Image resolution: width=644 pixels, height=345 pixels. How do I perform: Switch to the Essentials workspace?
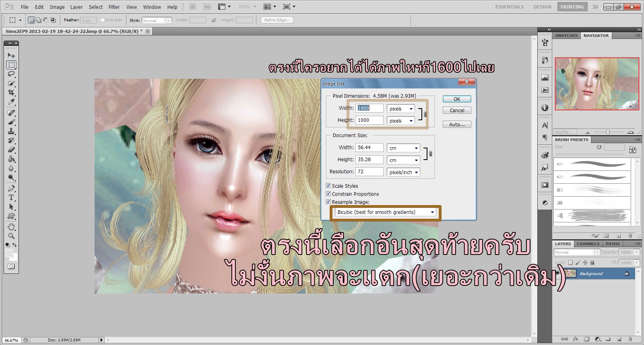click(x=510, y=7)
